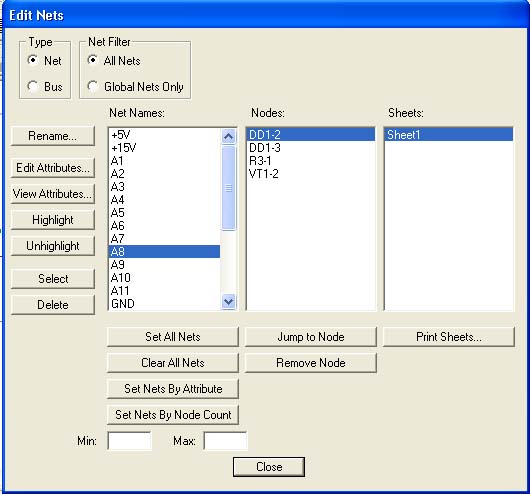Select node DD1-2 in Nodes list
Screen dimensions: 530x494
[x=311, y=135]
